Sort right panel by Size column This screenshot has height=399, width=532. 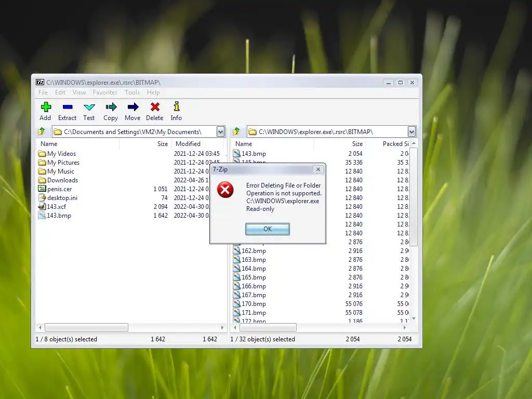click(x=340, y=144)
